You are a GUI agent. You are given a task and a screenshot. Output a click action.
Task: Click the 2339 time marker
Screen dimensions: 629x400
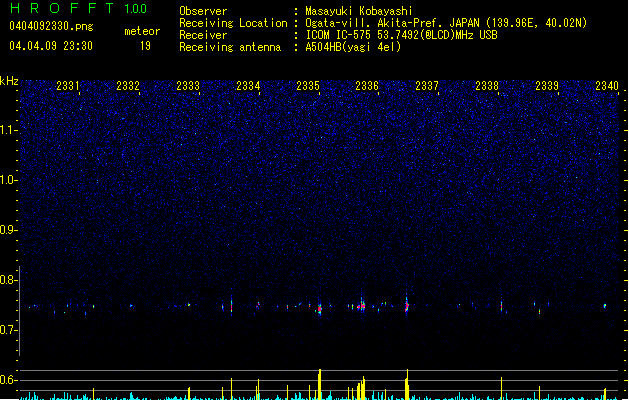click(x=547, y=85)
